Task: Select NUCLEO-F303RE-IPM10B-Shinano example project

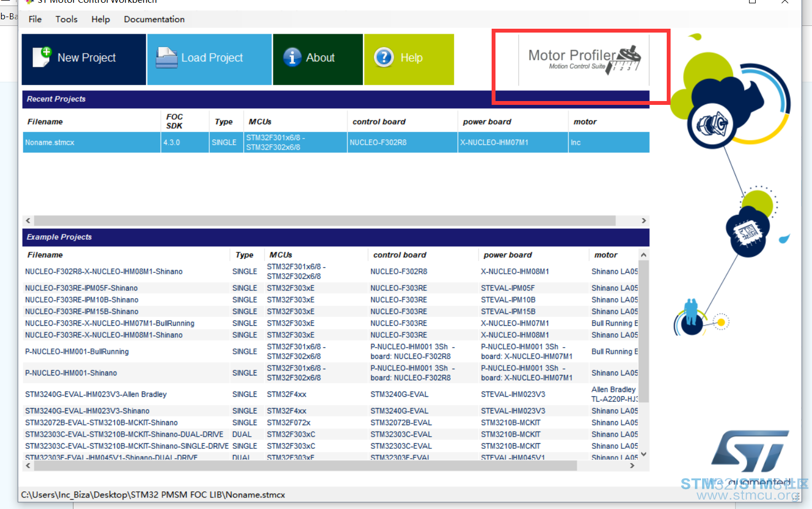Action: point(330,300)
